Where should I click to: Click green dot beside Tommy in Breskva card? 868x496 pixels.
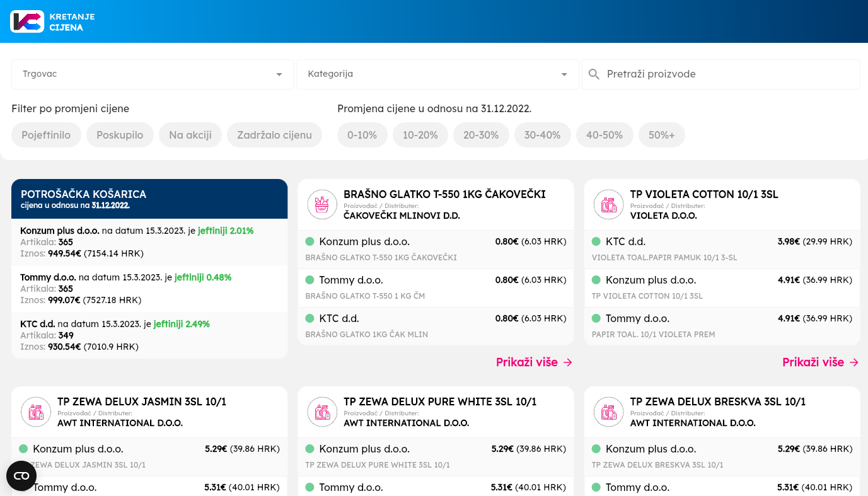(x=596, y=487)
